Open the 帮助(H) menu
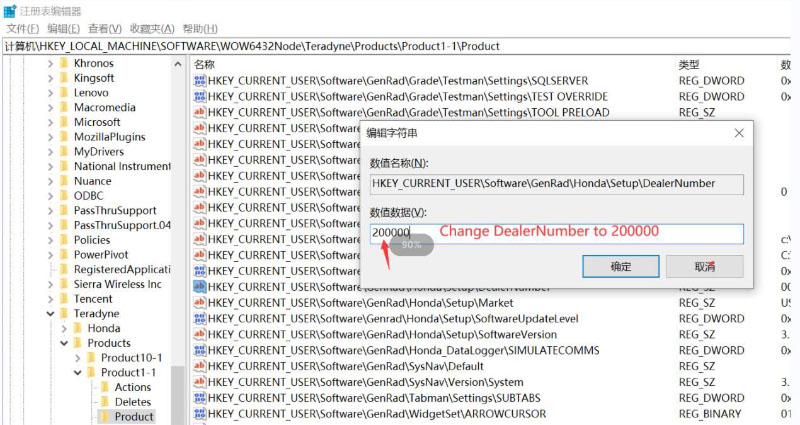Screen dimensions: 800x425 200,29
